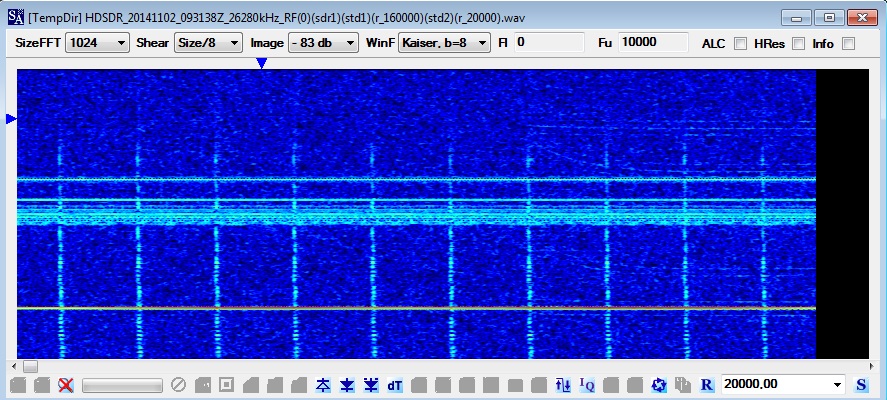The width and height of the screenshot is (887, 400).
Task: Close the spectrum analyzer window
Action: 863,18
